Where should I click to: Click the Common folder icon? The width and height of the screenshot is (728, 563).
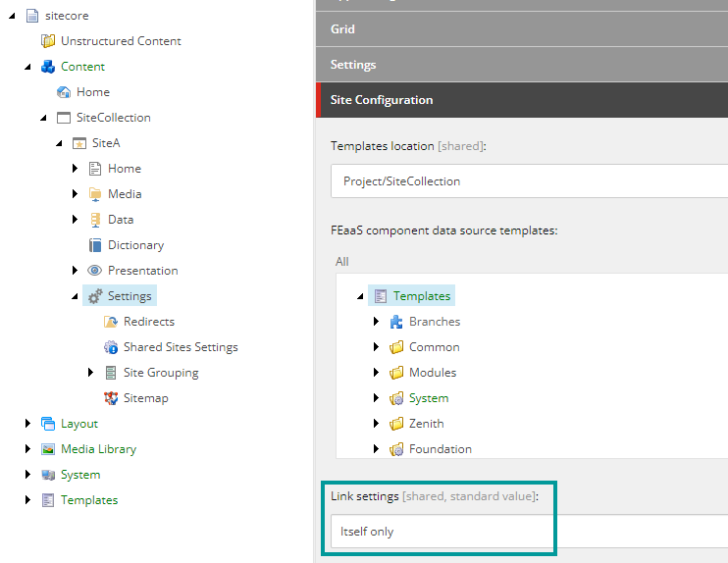click(396, 347)
